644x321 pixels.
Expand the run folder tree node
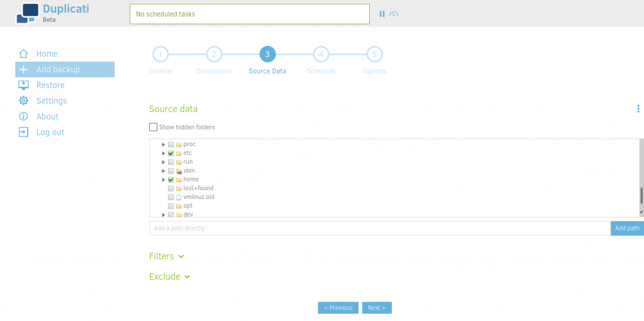(x=164, y=162)
